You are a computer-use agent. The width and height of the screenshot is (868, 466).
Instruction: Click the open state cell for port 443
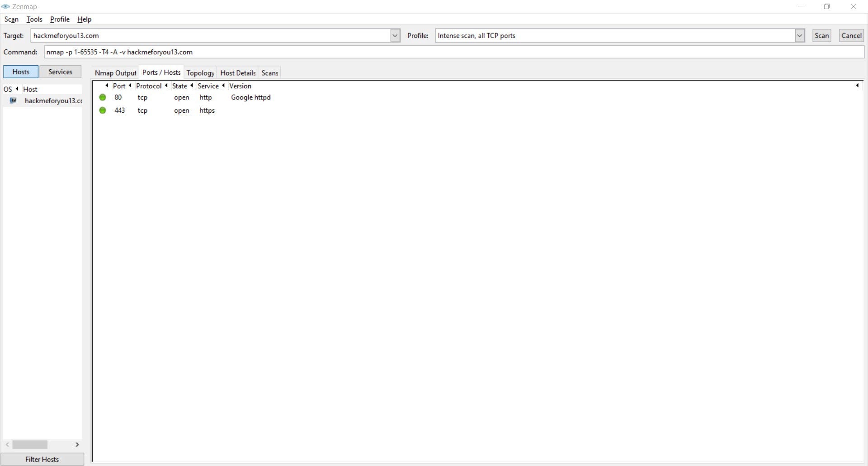coord(181,110)
